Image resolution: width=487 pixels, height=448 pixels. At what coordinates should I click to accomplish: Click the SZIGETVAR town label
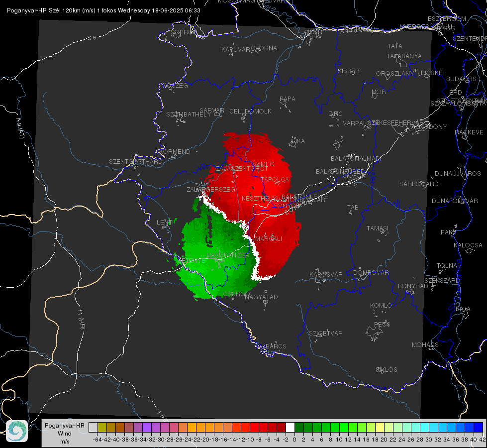pyautogui.click(x=325, y=333)
